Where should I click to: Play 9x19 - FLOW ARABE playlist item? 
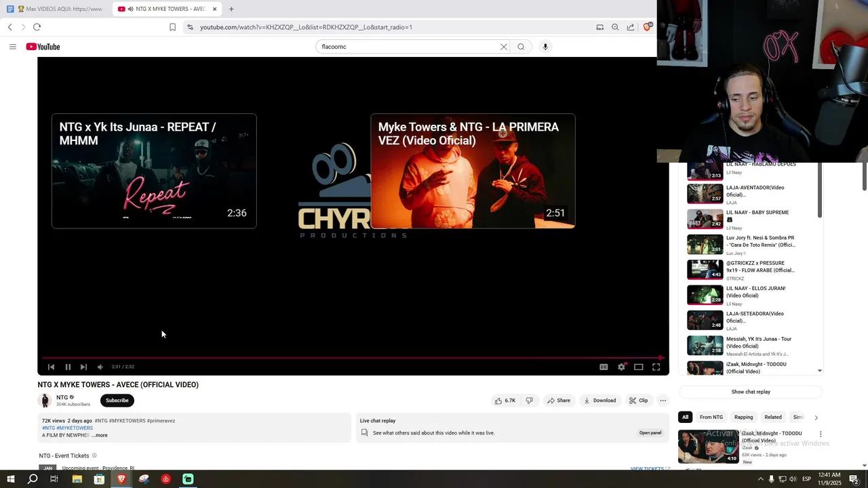749,270
